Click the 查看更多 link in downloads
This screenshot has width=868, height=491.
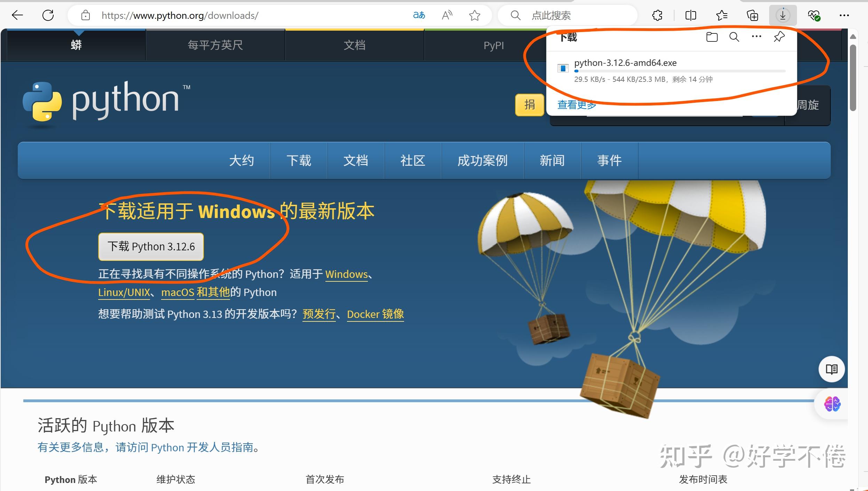coord(577,104)
